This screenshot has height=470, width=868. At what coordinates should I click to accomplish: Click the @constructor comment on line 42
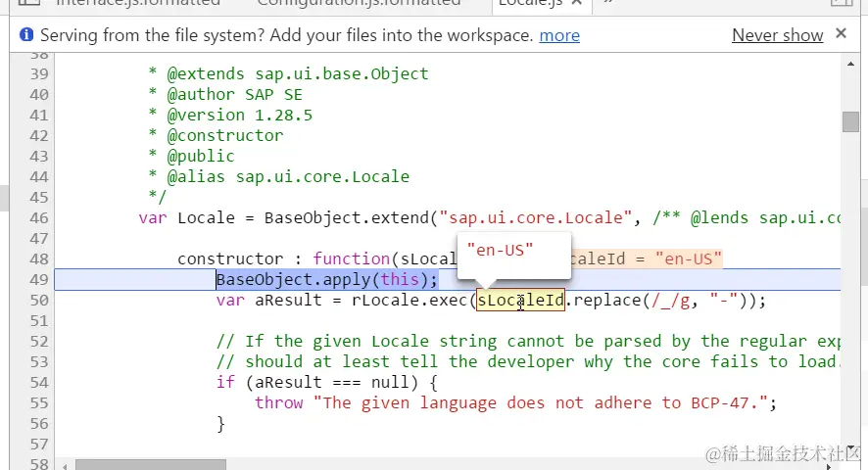(x=224, y=136)
